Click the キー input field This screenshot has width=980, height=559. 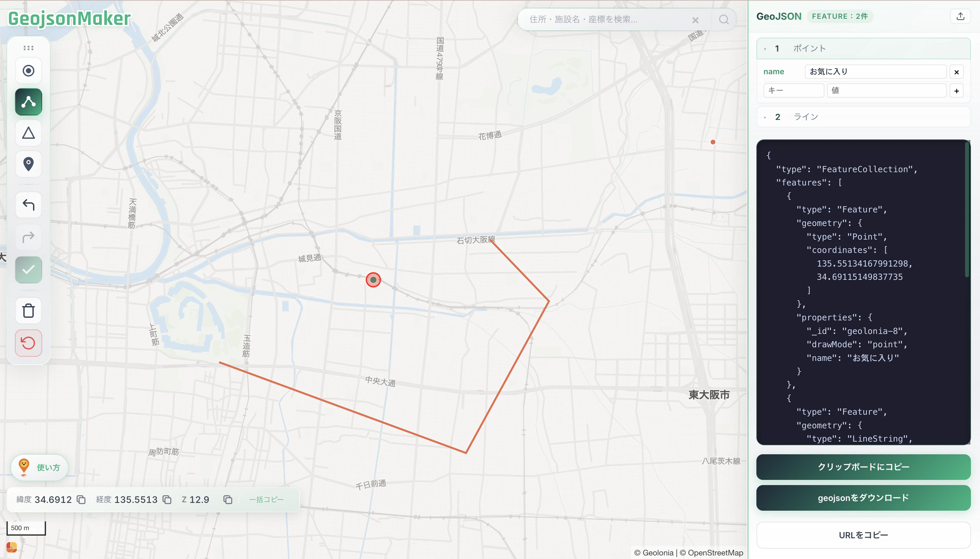794,90
